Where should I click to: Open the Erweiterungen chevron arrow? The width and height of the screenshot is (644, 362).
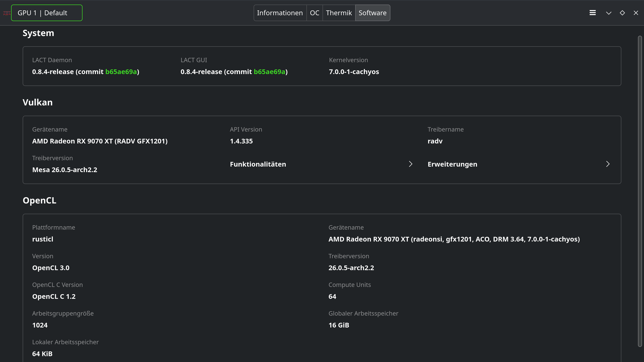click(608, 164)
